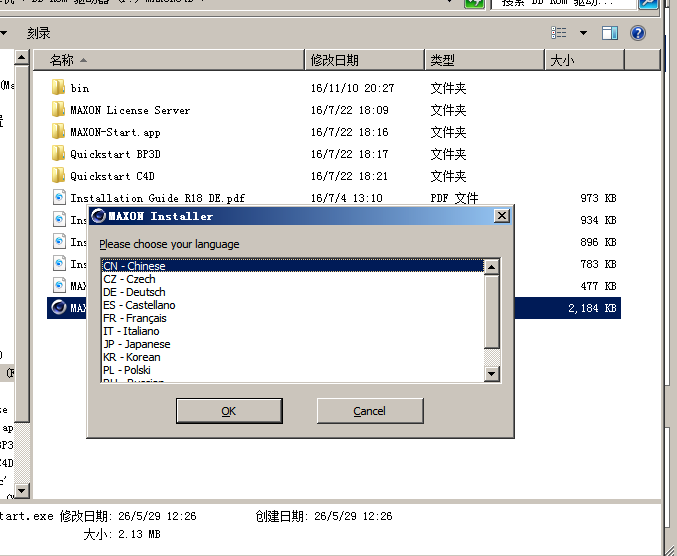Select KR - Korean in language list
677x556 pixels.
click(293, 357)
